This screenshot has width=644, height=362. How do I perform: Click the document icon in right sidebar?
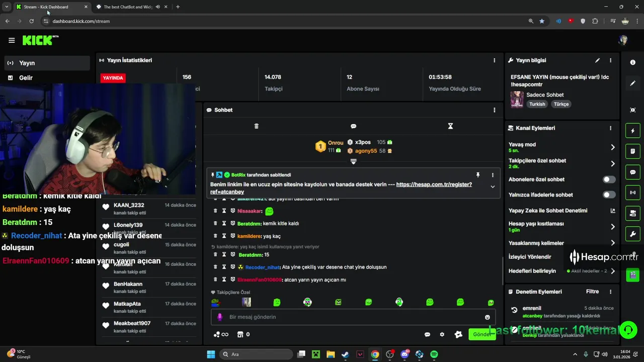click(x=633, y=151)
